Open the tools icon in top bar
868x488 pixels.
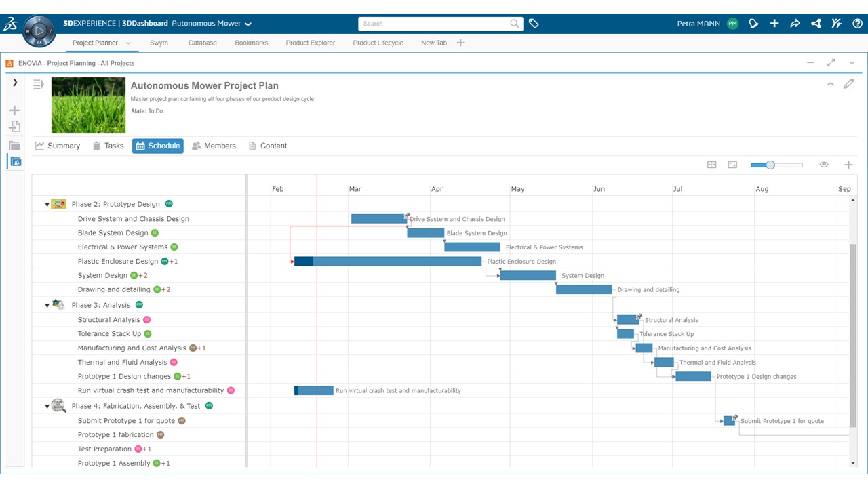[x=837, y=24]
